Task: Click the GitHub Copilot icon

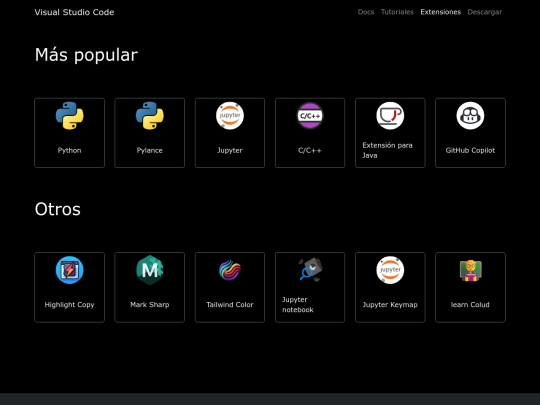Action: click(470, 116)
